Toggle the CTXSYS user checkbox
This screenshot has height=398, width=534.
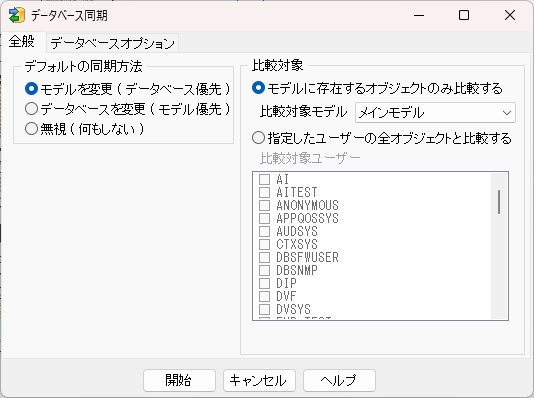(264, 244)
